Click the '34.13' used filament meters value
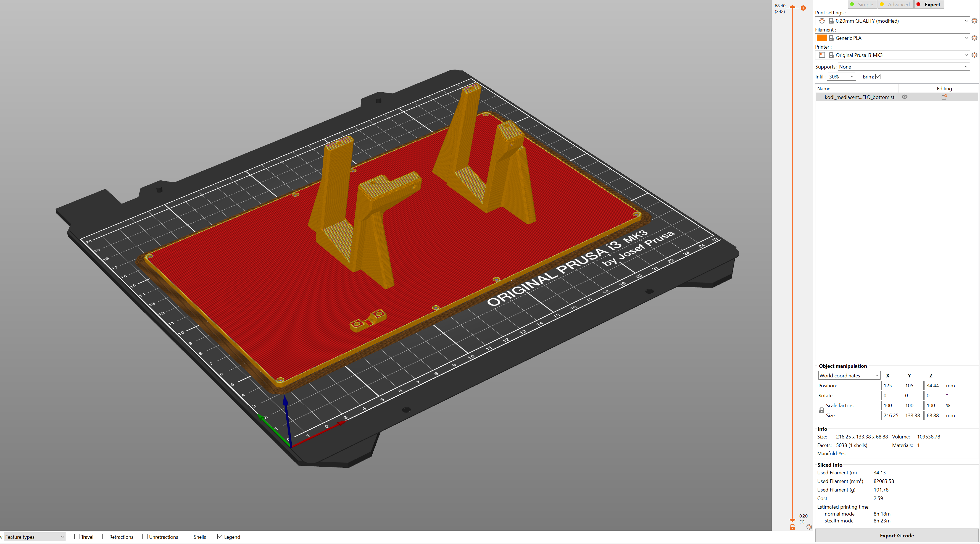Viewport: 980px width, 544px height. [879, 473]
